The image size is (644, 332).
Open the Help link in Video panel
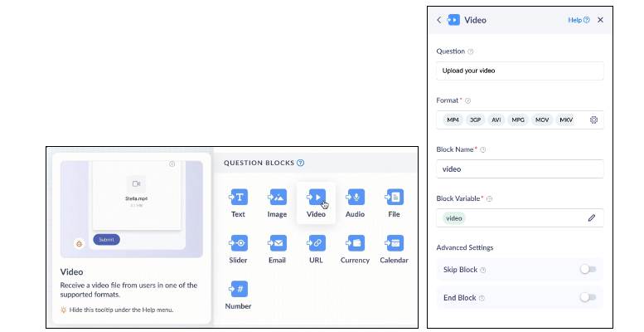click(578, 20)
